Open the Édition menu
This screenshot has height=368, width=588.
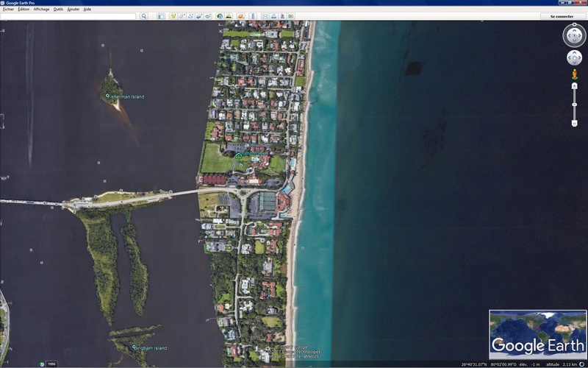[x=24, y=9]
